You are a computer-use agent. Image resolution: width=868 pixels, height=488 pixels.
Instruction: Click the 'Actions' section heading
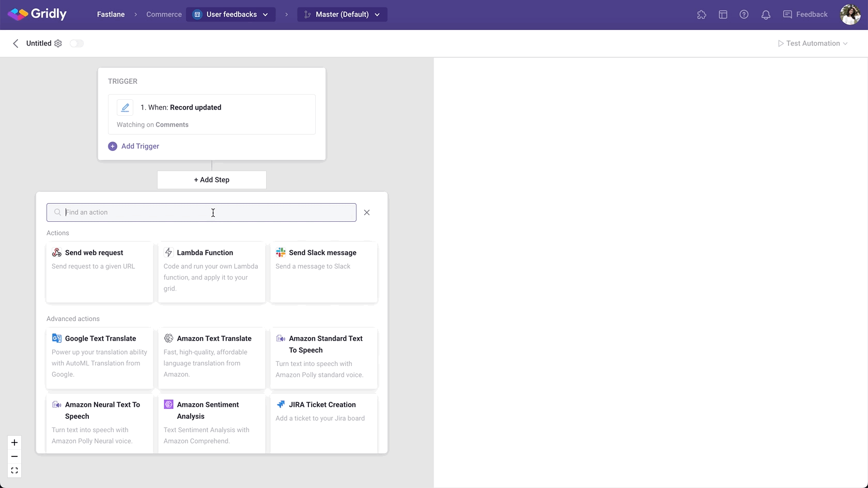58,233
